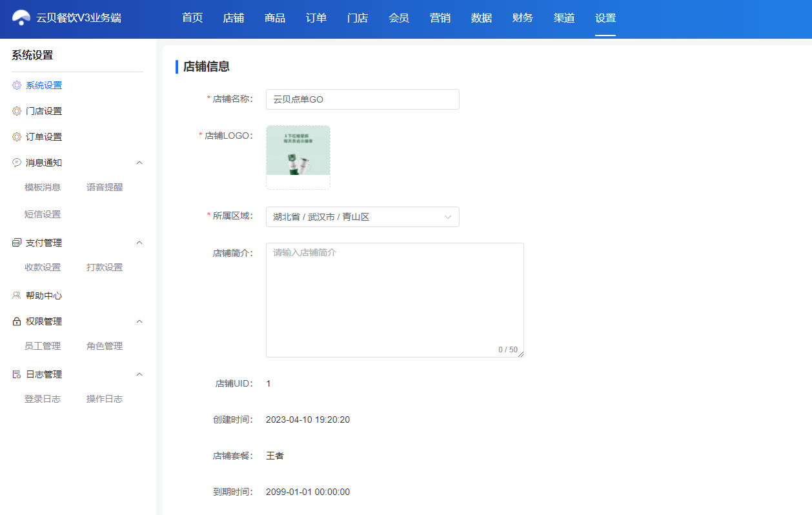Viewport: 812px width, 515px height.
Task: Click the chat bubble icon beside 消息通知
Action: click(x=17, y=163)
